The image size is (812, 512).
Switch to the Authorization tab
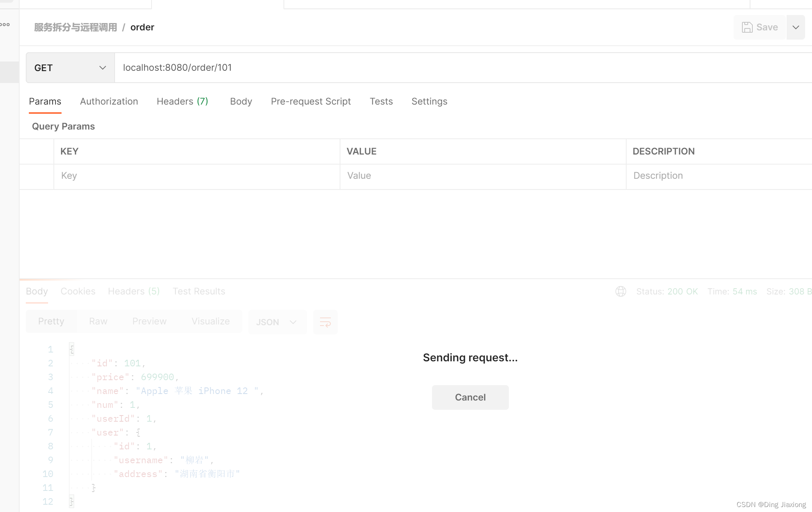coord(108,101)
